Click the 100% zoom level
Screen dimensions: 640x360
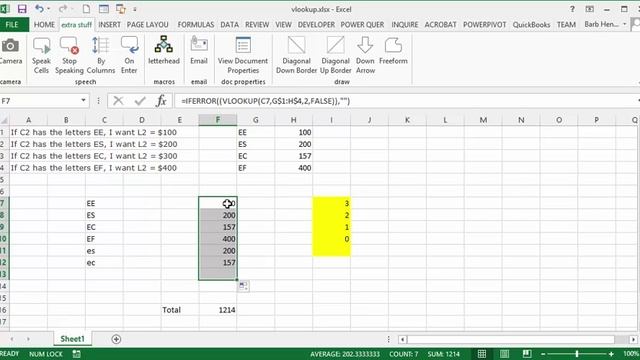(x=631, y=354)
